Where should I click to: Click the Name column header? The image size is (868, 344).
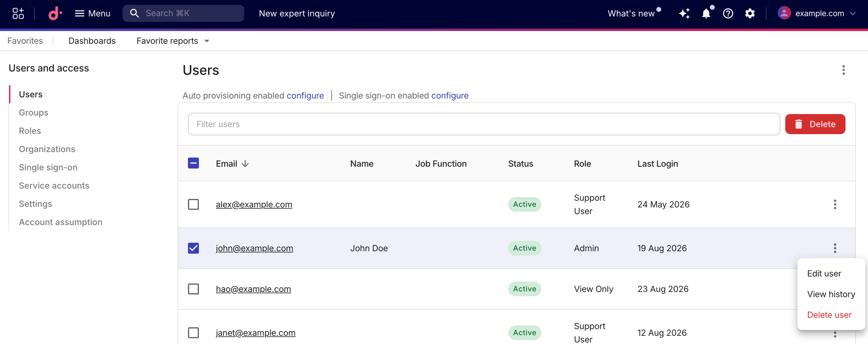click(362, 164)
